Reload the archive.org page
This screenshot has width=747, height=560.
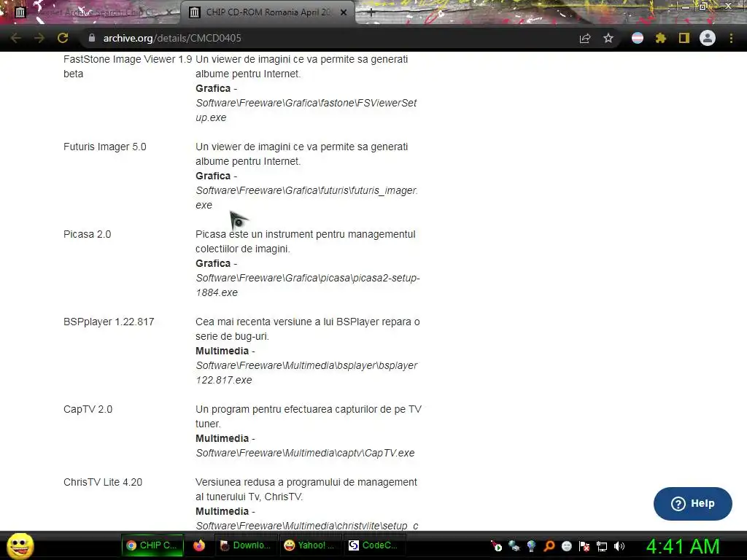pyautogui.click(x=63, y=38)
